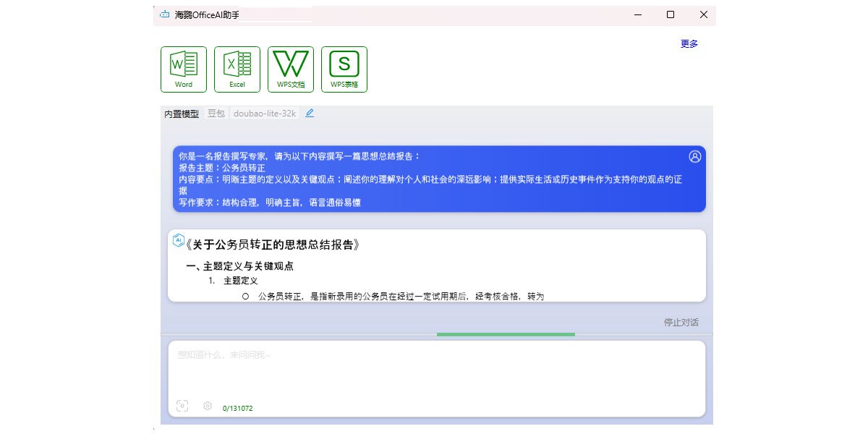Click the user avatar icon in prompt bubble

coord(695,156)
